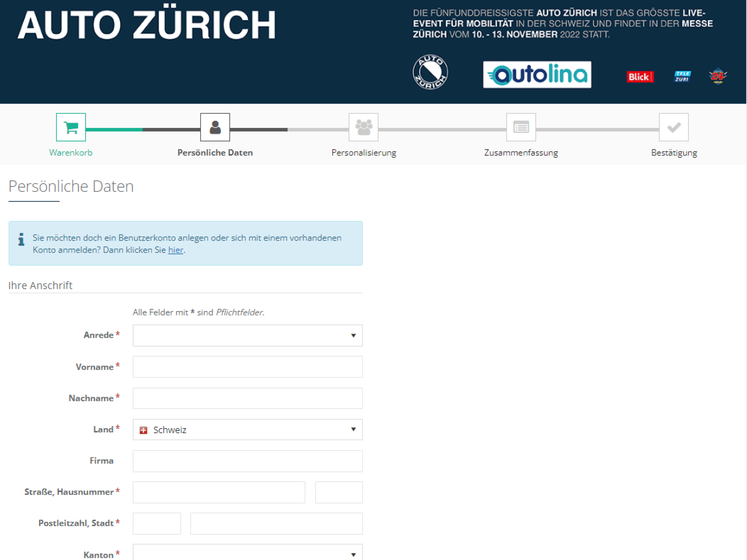The height and width of the screenshot is (560, 747).
Task: Expand the Land country dropdown showing Schweiz
Action: [x=247, y=430]
